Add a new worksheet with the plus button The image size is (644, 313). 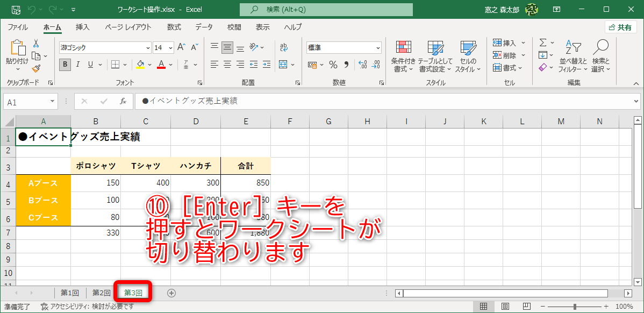(x=171, y=292)
